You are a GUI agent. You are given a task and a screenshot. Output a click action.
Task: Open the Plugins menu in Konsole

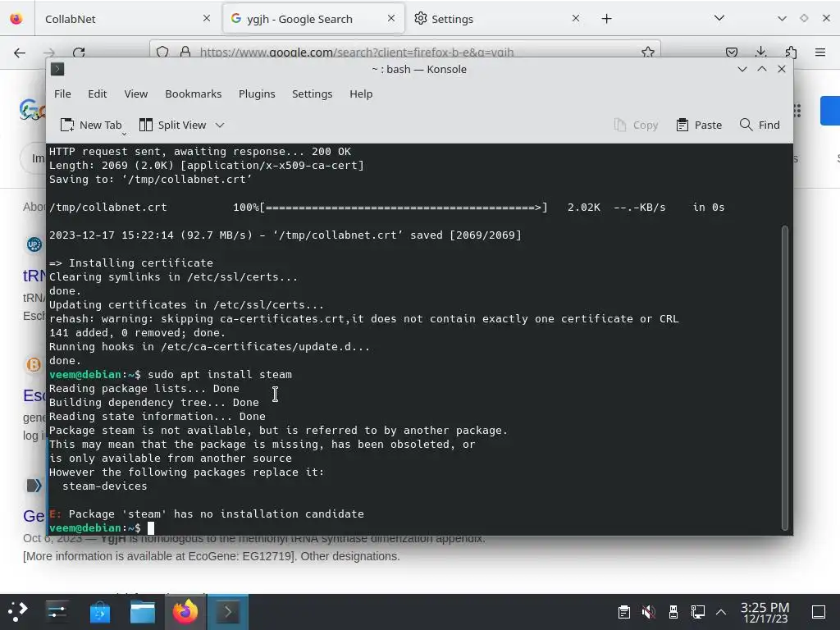point(257,94)
